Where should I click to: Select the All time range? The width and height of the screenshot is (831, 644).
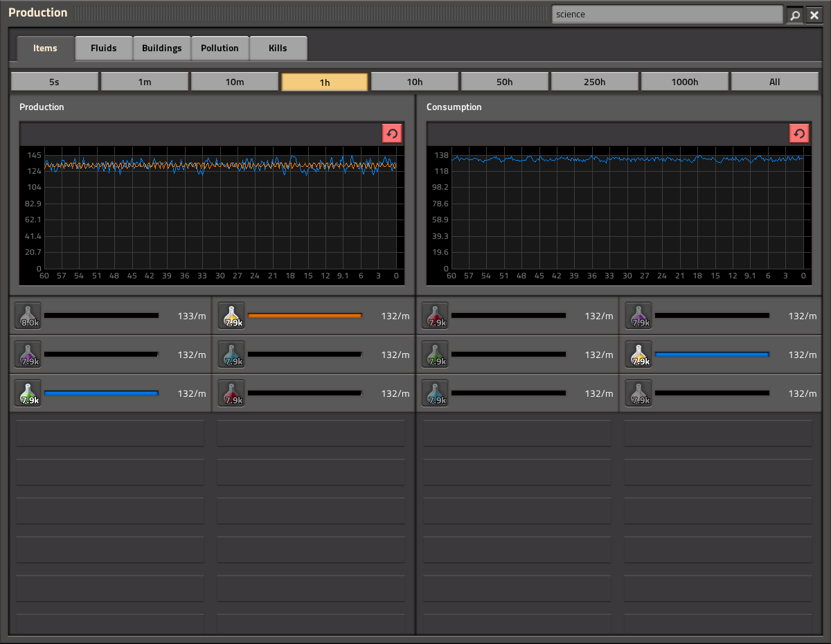(x=775, y=82)
